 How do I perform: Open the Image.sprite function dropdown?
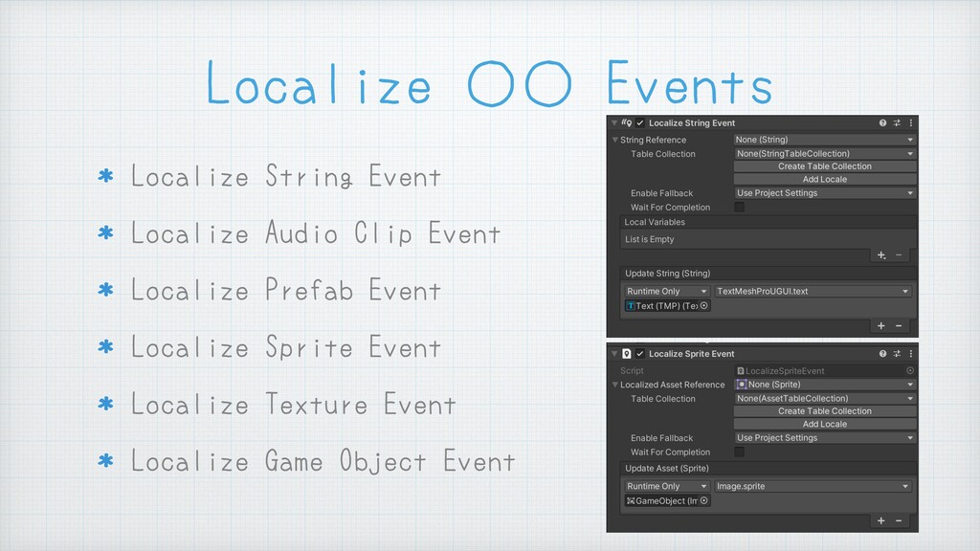(x=813, y=486)
